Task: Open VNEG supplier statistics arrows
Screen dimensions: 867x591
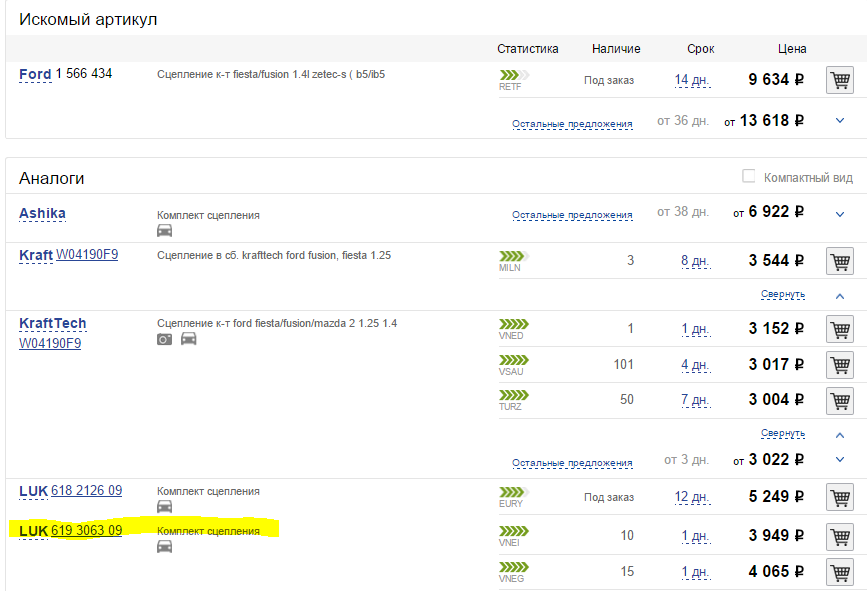Action: click(514, 567)
